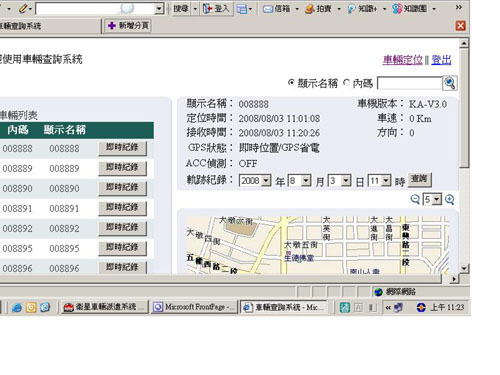Click the vehicle search input field

(410, 83)
